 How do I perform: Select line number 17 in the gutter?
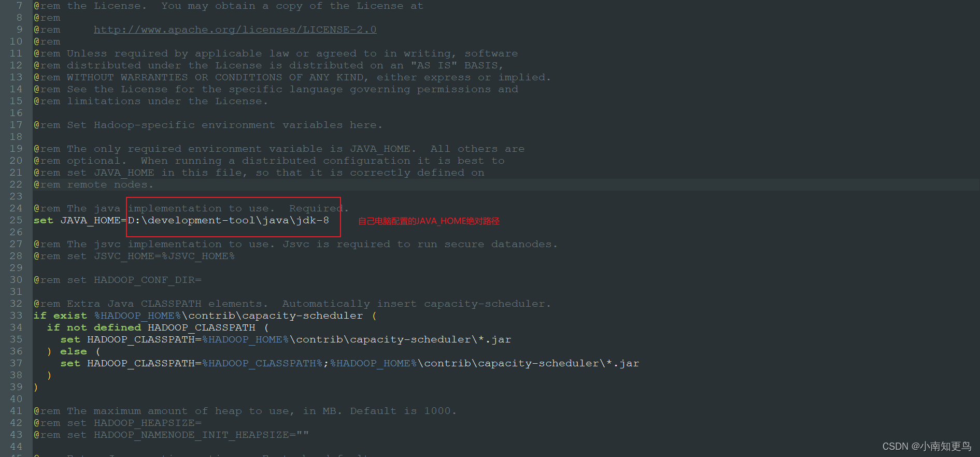pos(16,125)
